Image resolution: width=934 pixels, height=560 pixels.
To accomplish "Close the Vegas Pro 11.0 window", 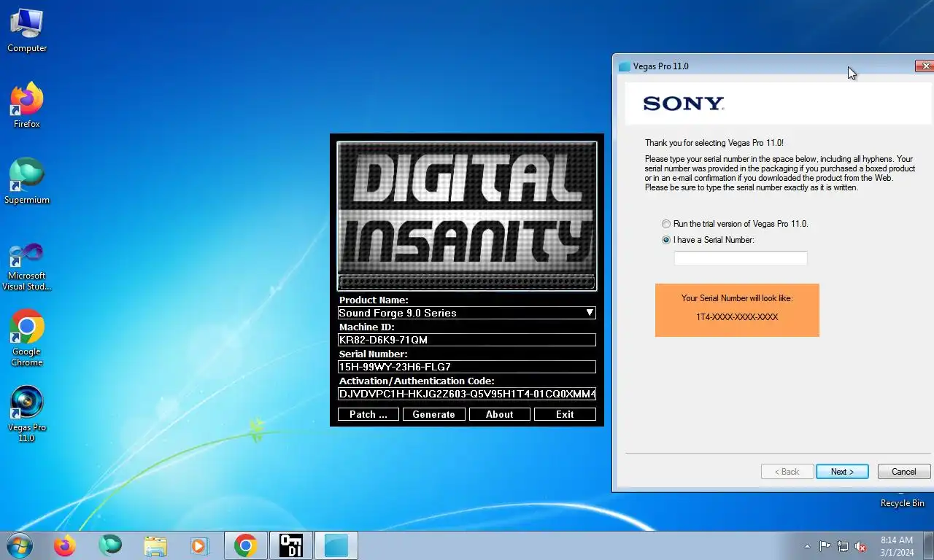I will pos(925,66).
